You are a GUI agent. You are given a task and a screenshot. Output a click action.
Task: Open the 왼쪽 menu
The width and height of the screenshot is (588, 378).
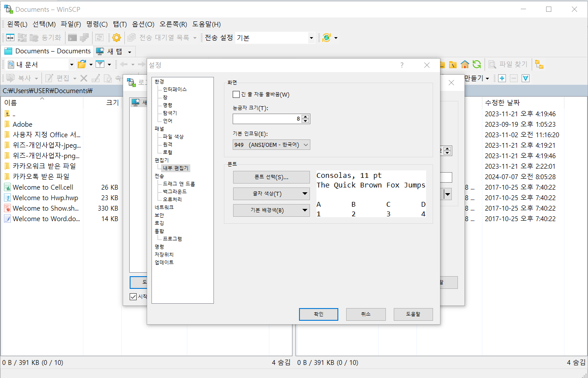17,24
